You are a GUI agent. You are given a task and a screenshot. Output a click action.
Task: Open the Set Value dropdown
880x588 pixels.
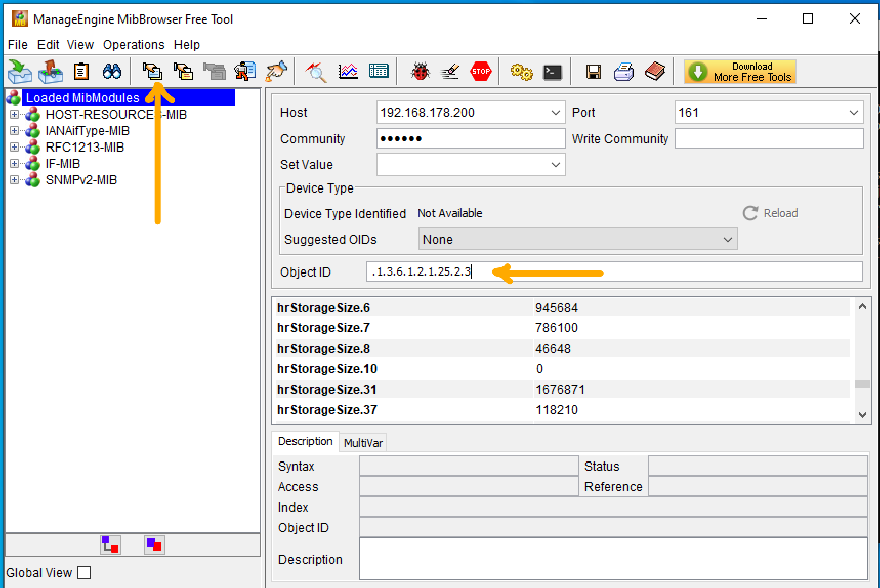(x=555, y=164)
